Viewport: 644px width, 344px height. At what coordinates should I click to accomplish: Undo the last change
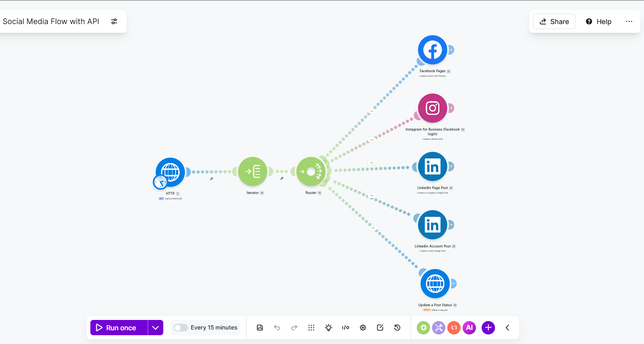coord(277,328)
